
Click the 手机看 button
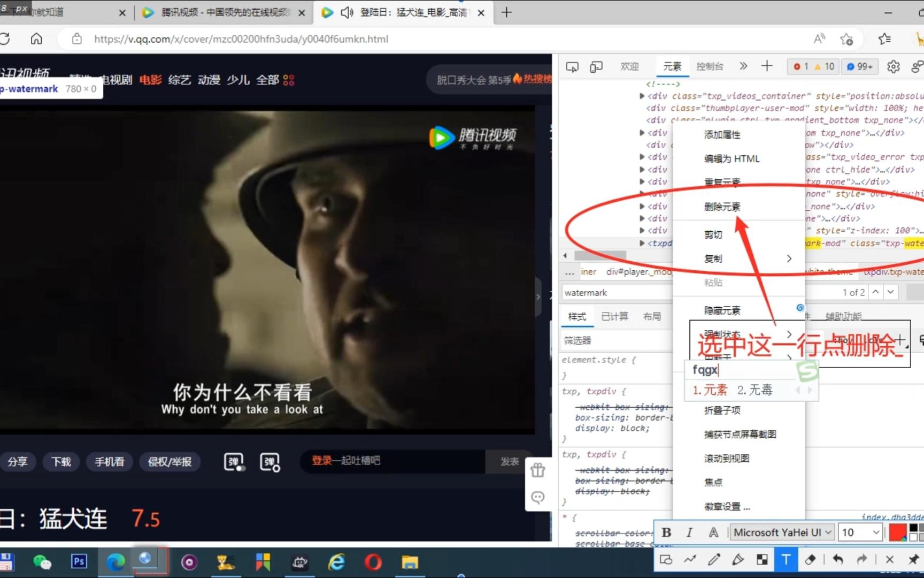(x=110, y=461)
